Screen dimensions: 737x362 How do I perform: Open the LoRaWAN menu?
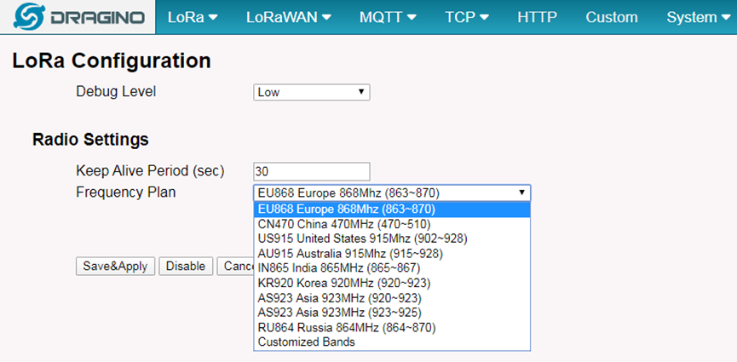pyautogui.click(x=289, y=17)
